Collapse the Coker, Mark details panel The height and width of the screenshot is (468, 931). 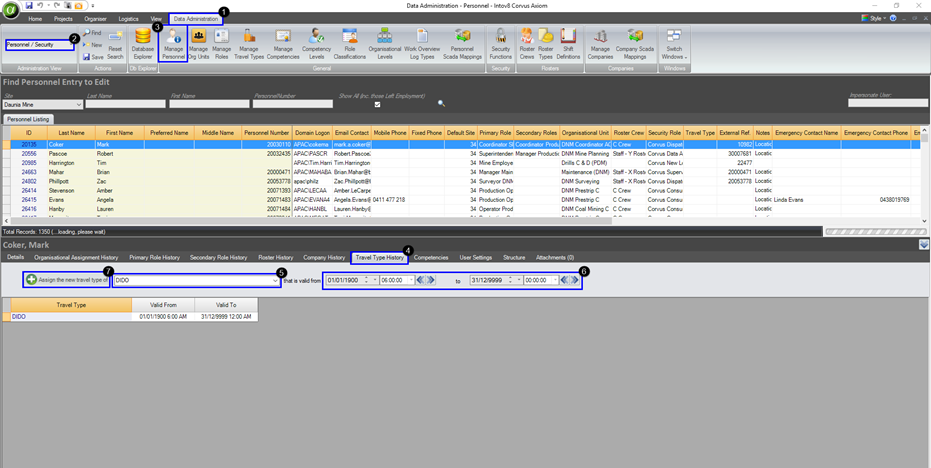pyautogui.click(x=924, y=244)
